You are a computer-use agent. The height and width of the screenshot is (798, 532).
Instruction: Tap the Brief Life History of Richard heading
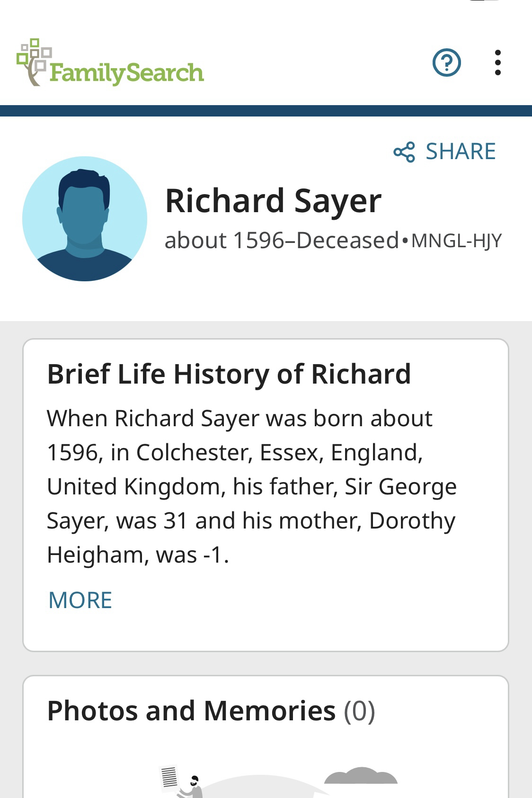229,374
